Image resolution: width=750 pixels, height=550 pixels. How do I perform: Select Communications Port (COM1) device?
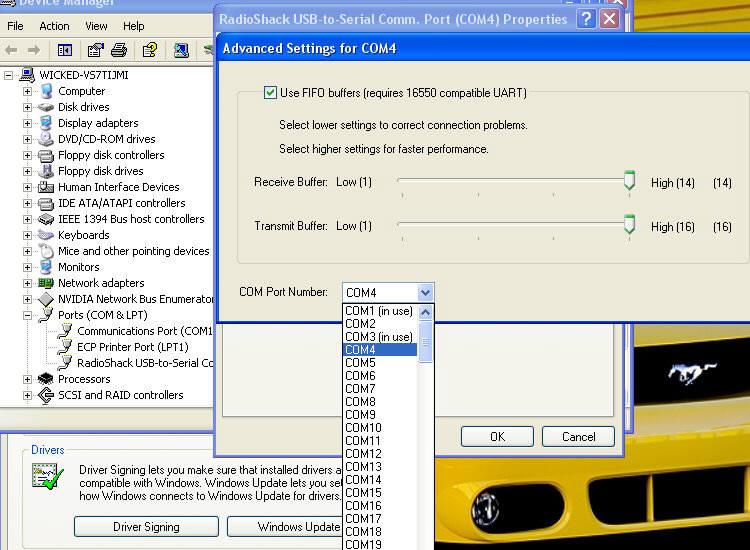pyautogui.click(x=144, y=331)
